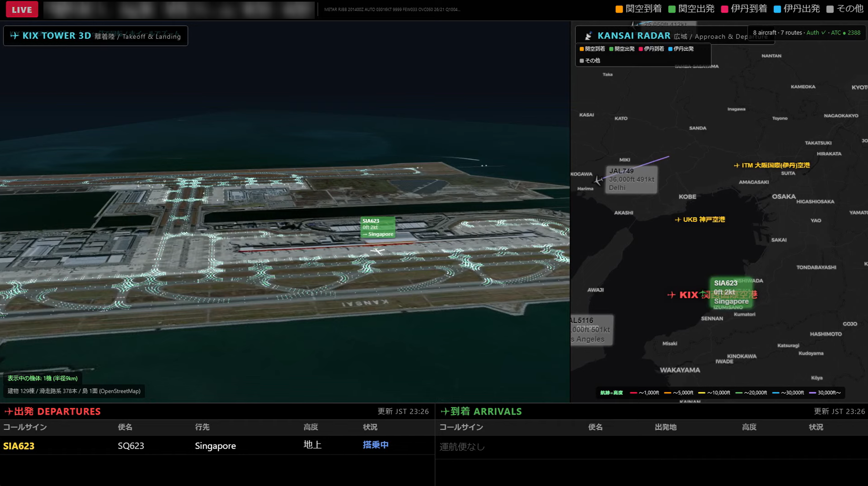Click the 搭乗中 status cell
Screen dimensions: 868x486
click(375, 445)
